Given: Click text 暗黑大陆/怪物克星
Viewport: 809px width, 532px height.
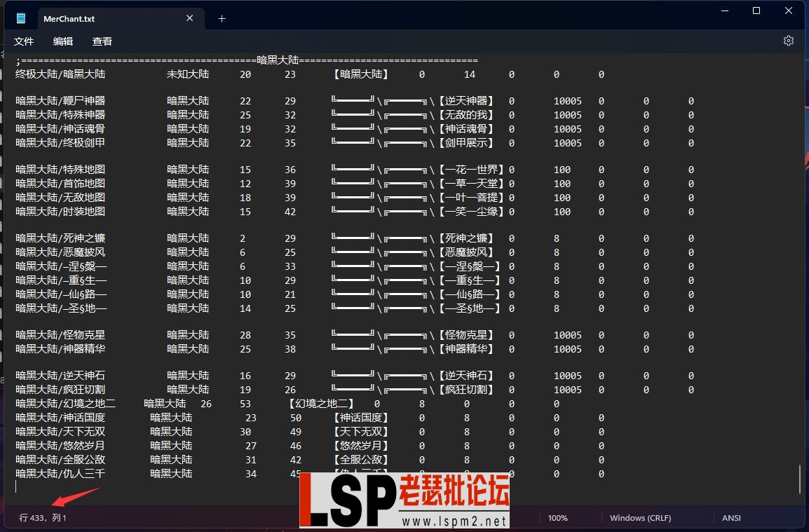Looking at the screenshot, I should (x=60, y=335).
